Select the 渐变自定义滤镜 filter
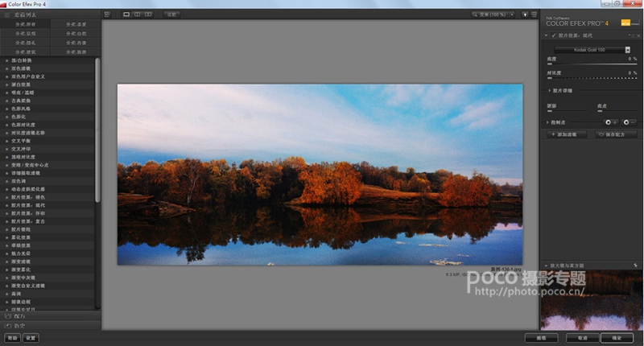 click(47, 286)
